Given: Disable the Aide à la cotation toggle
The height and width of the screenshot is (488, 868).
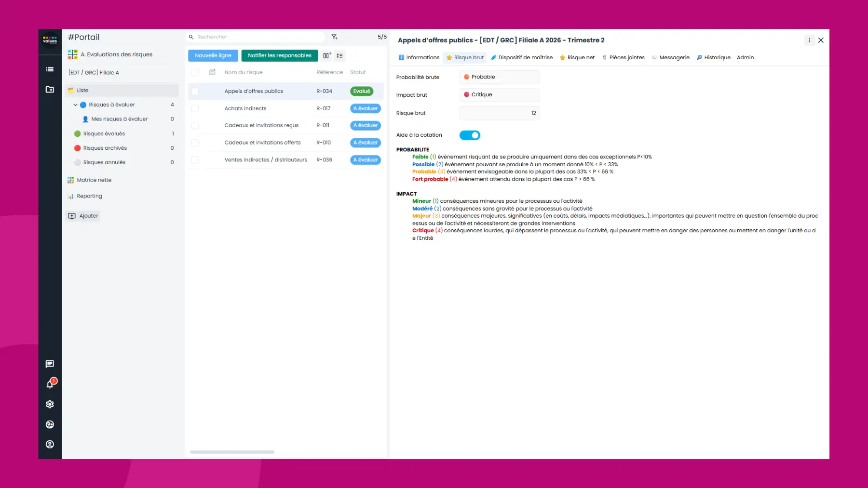Looking at the screenshot, I should [470, 135].
